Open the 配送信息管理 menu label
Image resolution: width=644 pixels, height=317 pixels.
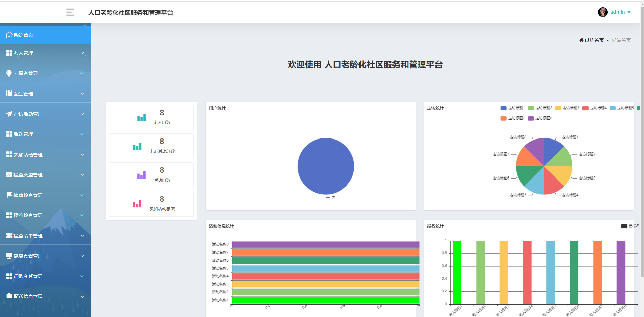point(28,296)
